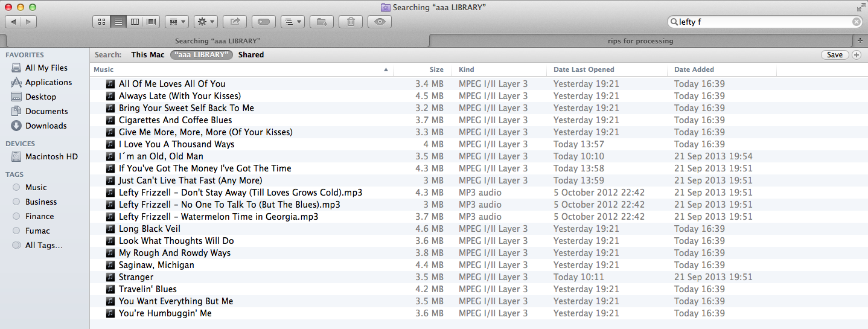This screenshot has height=329, width=868.
Task: Select 'Cigarettes And Coffee Blues' file
Action: pyautogui.click(x=176, y=120)
